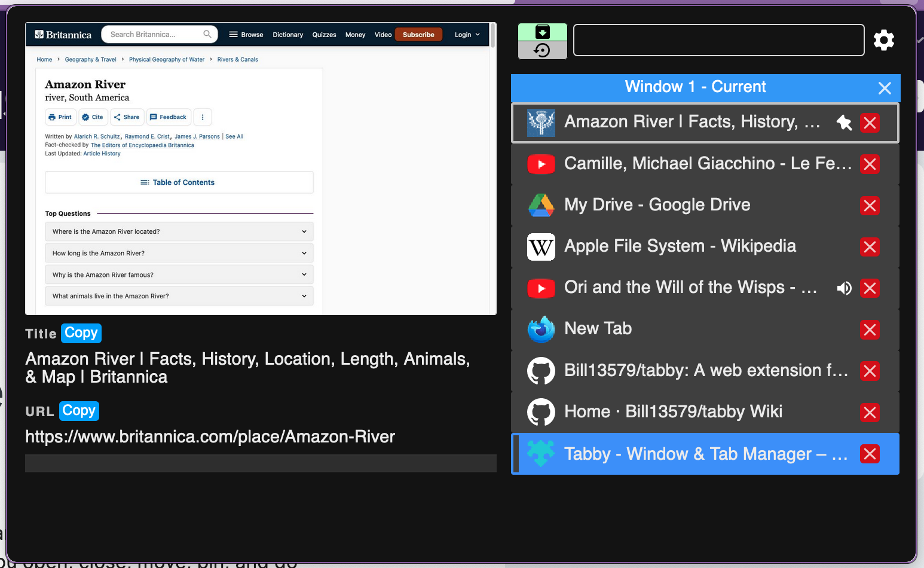Open the Login dropdown in the preview
The width and height of the screenshot is (924, 568).
[x=467, y=35]
